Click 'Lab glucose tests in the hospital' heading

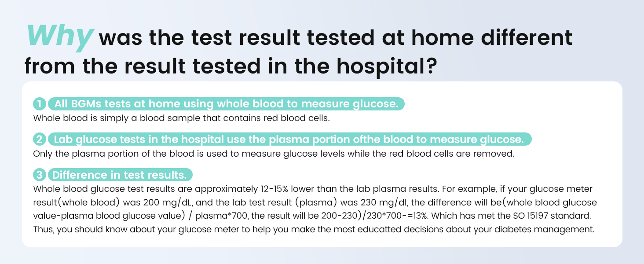pos(289,139)
